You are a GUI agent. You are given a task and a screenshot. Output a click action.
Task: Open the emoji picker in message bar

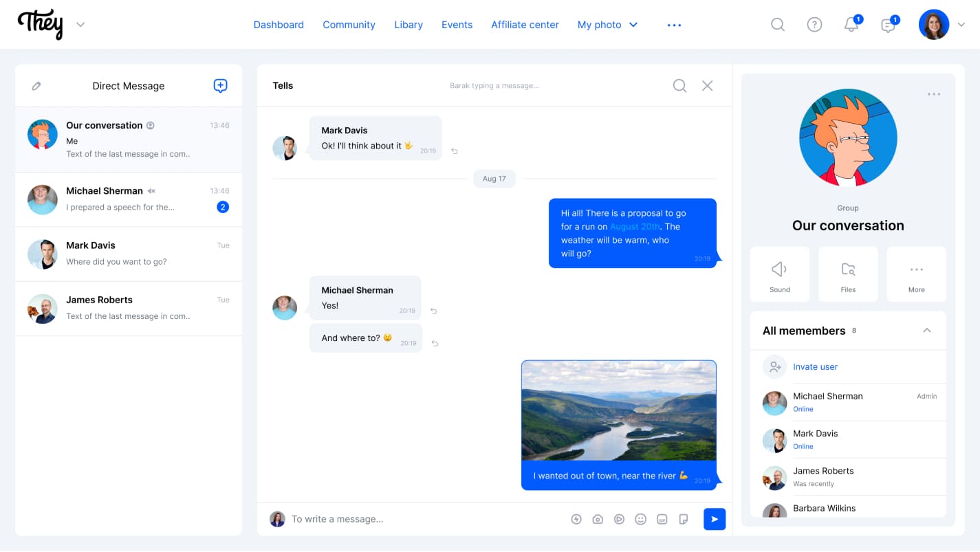[x=640, y=520]
